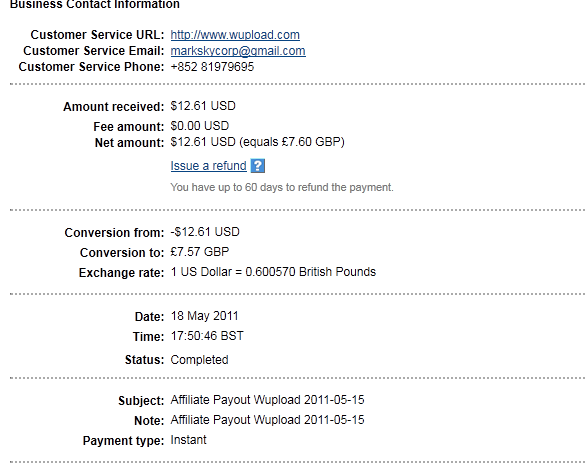Open the wupload.com customer service URL
The height and width of the screenshot is (474, 585).
pos(235,35)
